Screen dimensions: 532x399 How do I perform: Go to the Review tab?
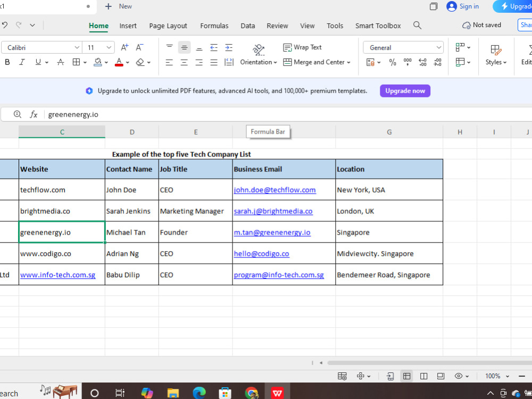[277, 26]
